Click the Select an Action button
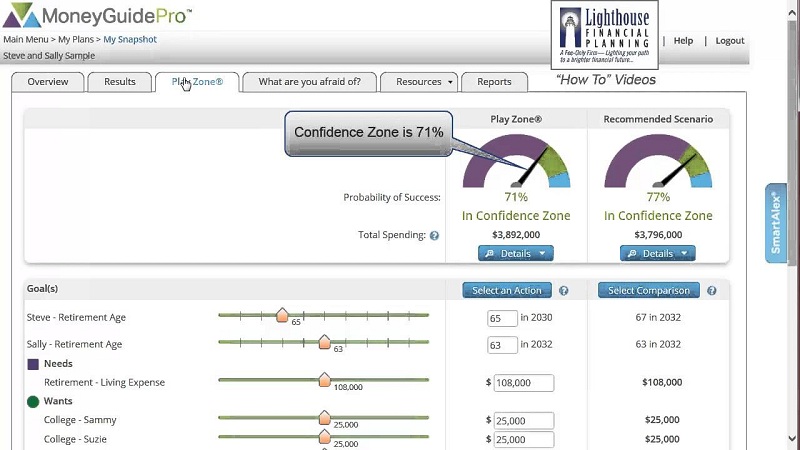Viewport: 800px width, 450px height. tap(507, 290)
